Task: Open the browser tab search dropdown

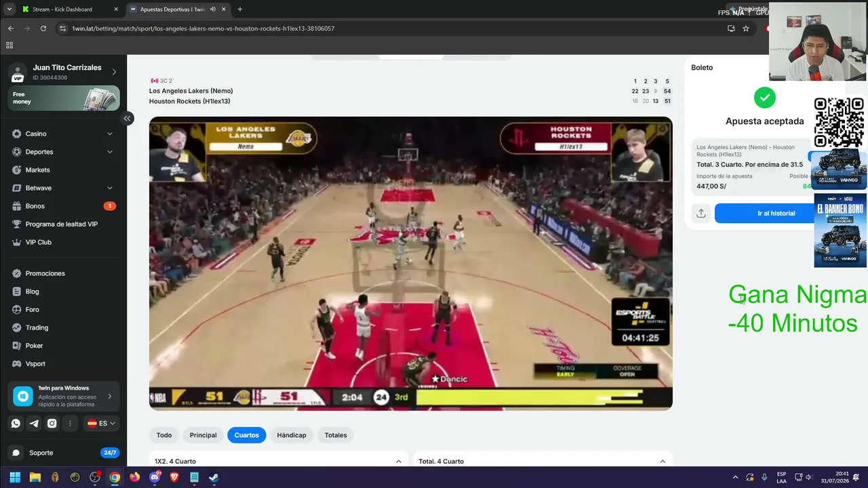Action: tap(9, 9)
